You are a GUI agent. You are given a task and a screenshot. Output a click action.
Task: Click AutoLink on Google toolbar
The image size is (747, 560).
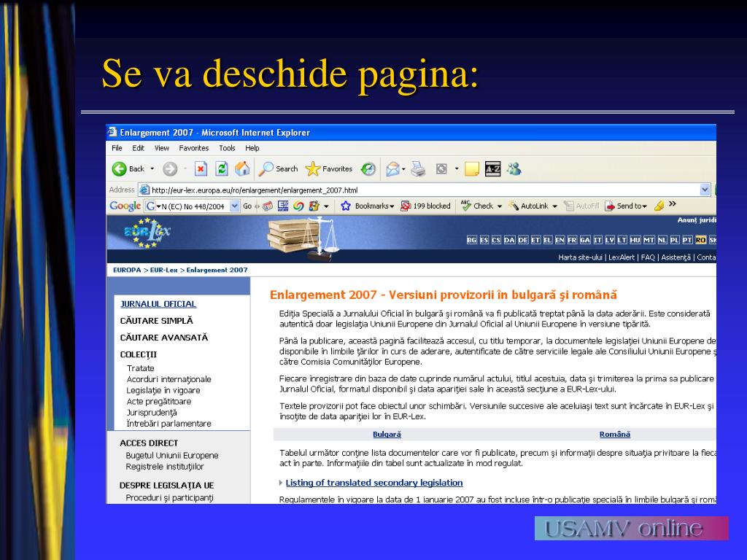[528, 206]
